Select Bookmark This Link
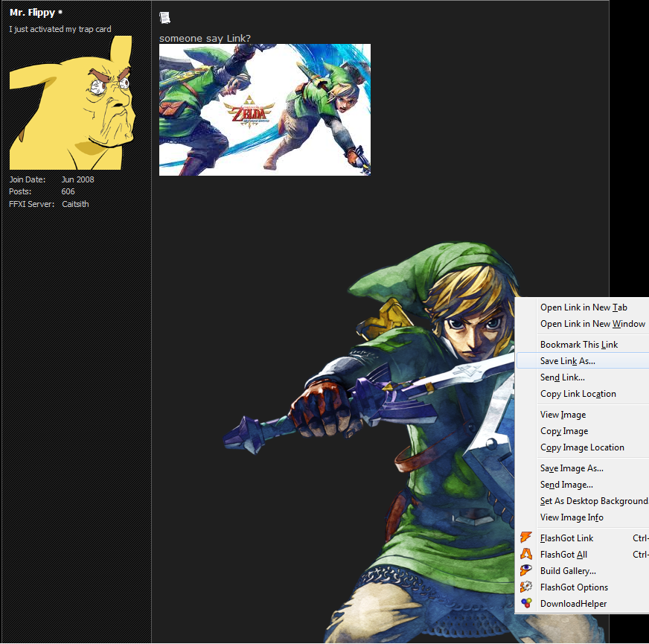Viewport: 649px width, 644px height. [x=583, y=345]
